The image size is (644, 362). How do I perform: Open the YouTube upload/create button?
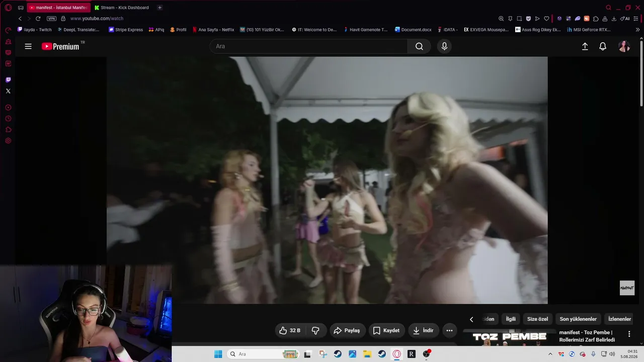tap(585, 46)
